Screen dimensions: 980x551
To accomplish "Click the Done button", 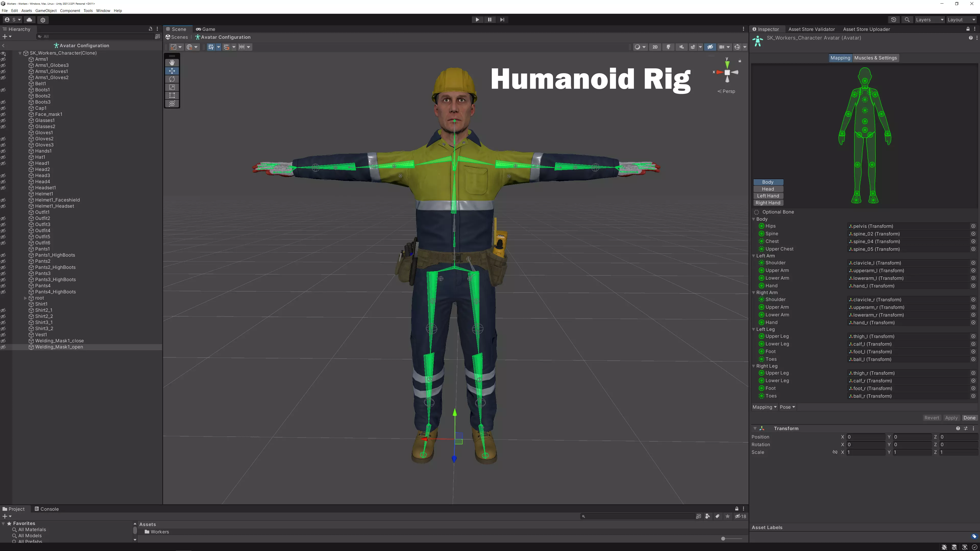I will [x=969, y=418].
